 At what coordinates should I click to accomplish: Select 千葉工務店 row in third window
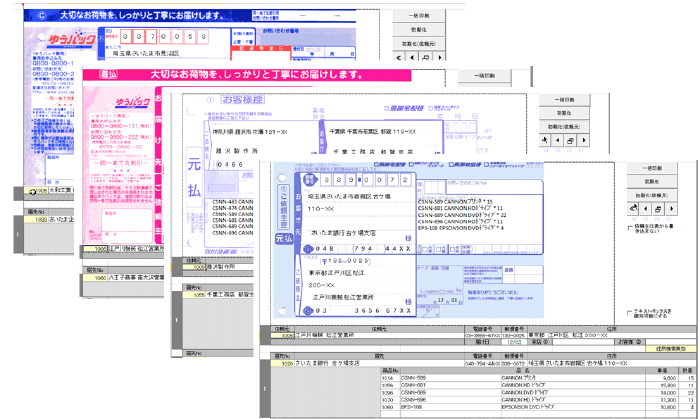tap(218, 295)
